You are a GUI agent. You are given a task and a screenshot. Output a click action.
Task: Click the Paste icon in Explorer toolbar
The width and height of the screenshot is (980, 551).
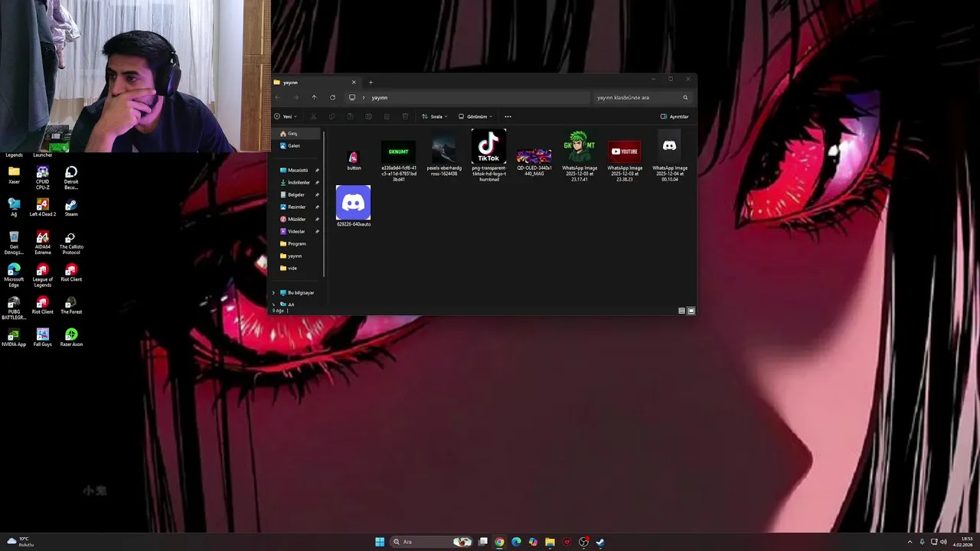(x=350, y=116)
